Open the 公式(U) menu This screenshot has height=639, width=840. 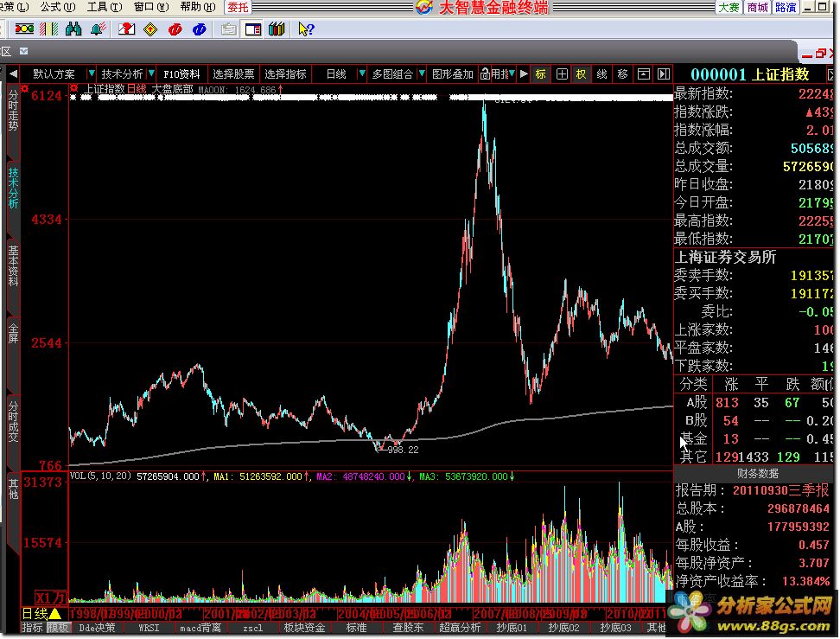(x=57, y=7)
